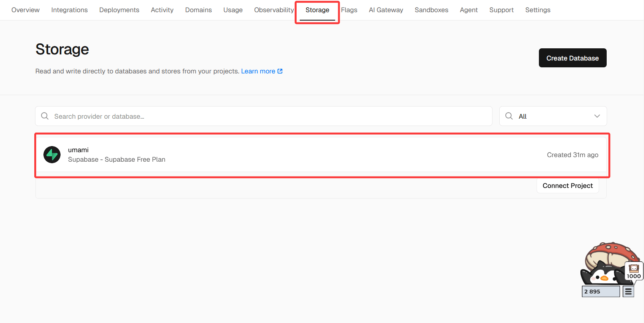This screenshot has height=323, width=644.
Task: Click the Supabase lightning bolt logo
Action: [x=52, y=155]
